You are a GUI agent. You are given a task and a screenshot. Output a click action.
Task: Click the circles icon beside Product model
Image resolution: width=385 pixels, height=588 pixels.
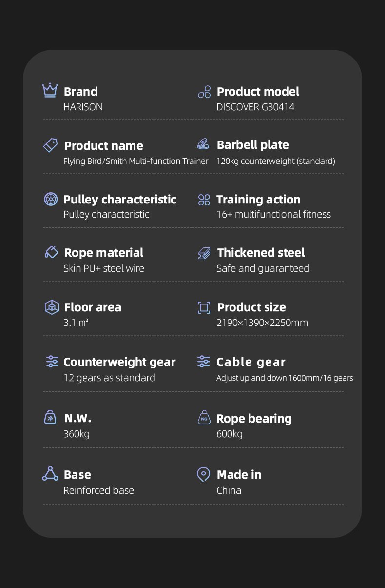pos(204,92)
